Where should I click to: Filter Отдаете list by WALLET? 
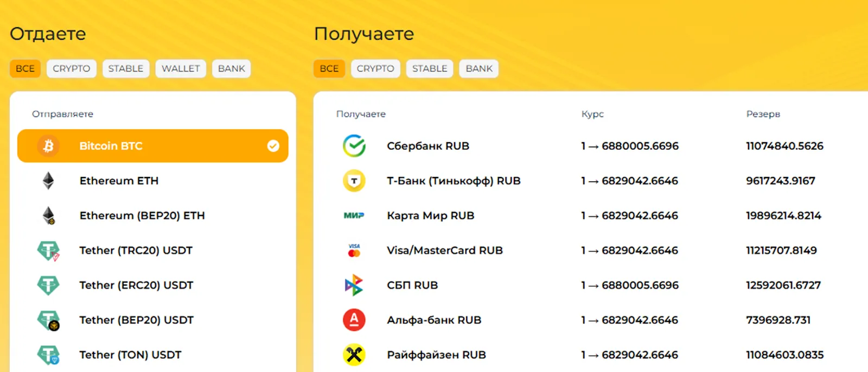point(181,68)
